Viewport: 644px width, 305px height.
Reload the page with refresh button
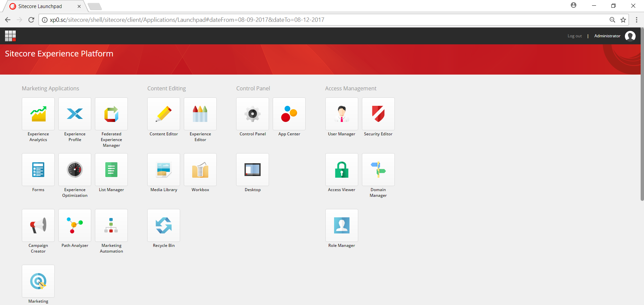click(x=31, y=20)
